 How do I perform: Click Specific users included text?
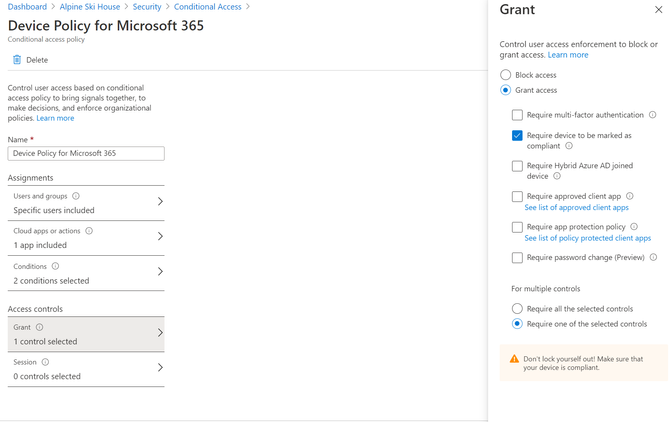(x=54, y=210)
